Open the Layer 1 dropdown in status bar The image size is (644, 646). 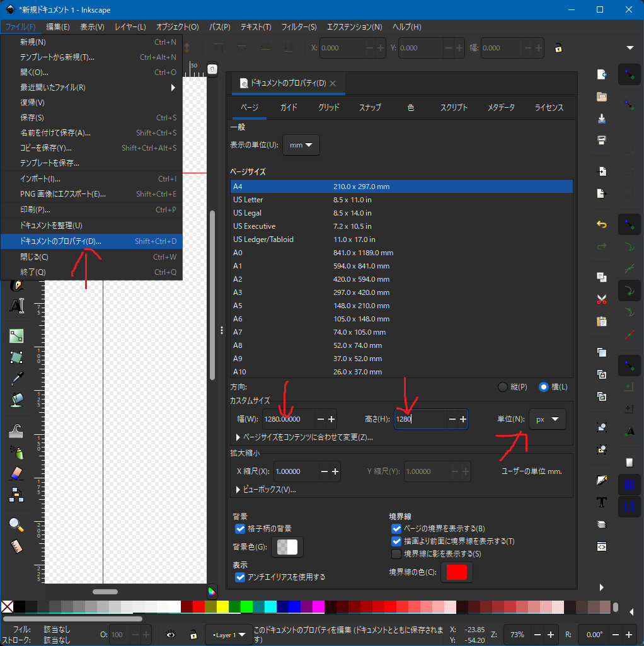pos(229,635)
